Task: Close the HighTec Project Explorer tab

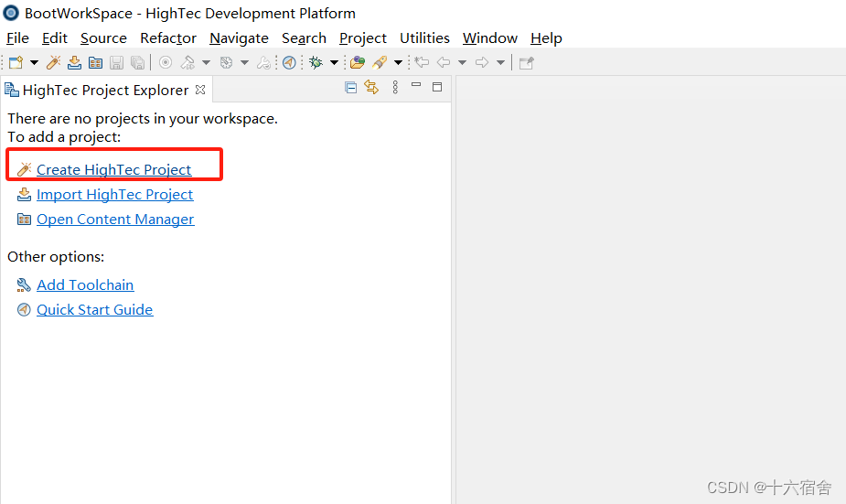Action: (x=200, y=90)
